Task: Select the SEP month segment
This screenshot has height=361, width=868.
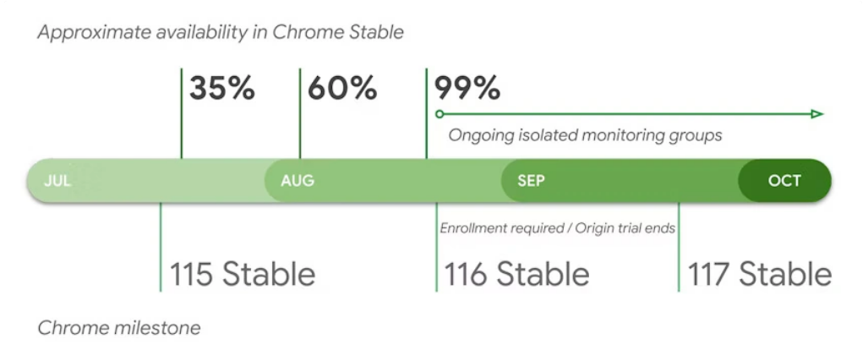Action: click(619, 181)
